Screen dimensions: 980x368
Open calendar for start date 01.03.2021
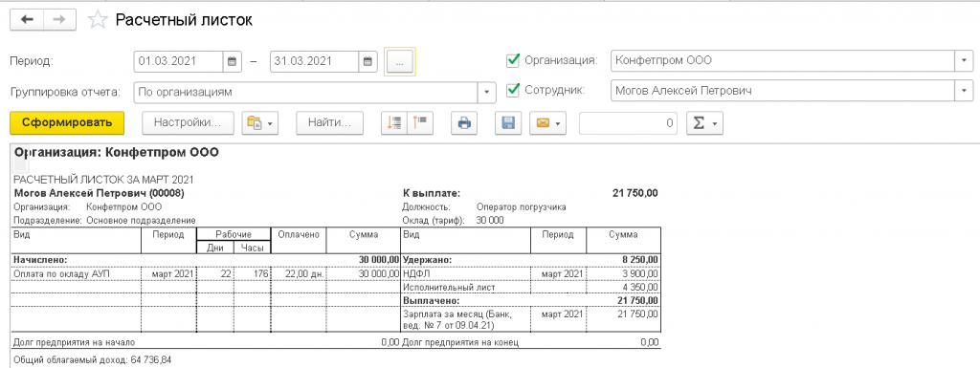[x=232, y=62]
